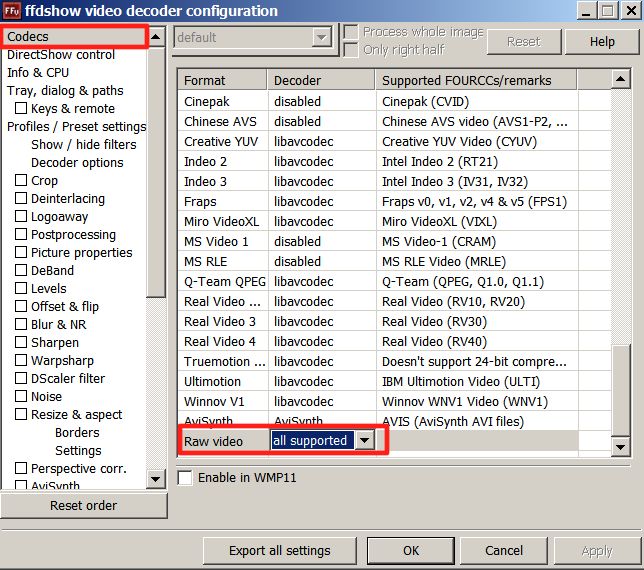644x570 pixels.
Task: Tick the Noise checkbox
Action: (x=21, y=397)
